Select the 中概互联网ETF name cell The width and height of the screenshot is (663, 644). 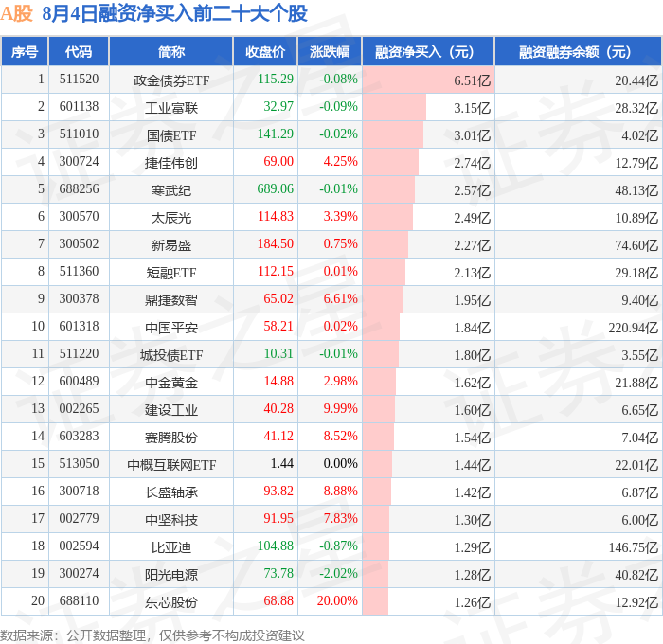tap(171, 465)
